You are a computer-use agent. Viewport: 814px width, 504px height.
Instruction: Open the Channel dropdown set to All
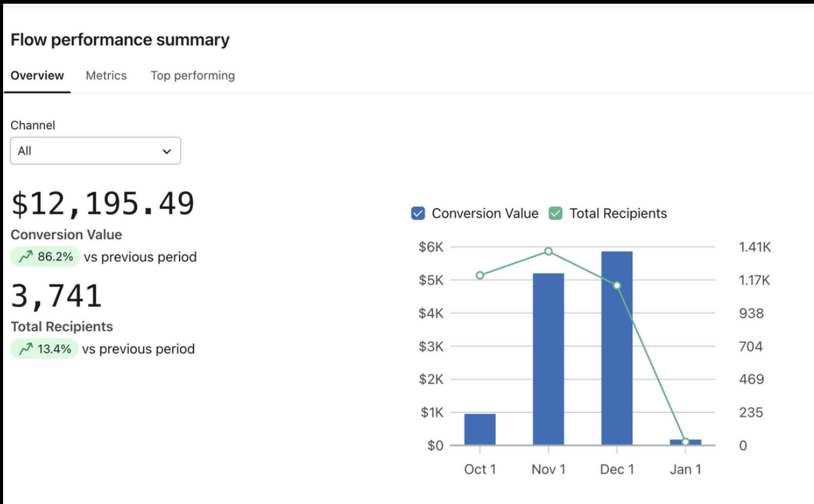click(95, 151)
